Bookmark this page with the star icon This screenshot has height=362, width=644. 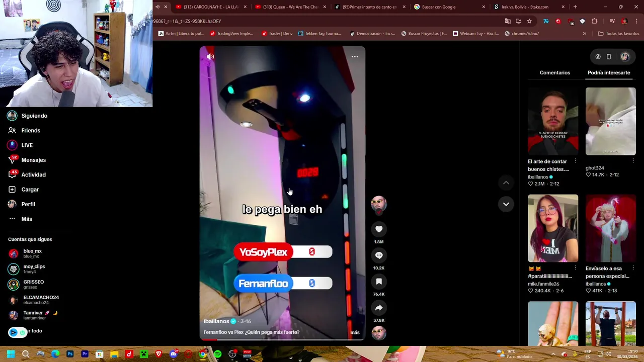[529, 21]
